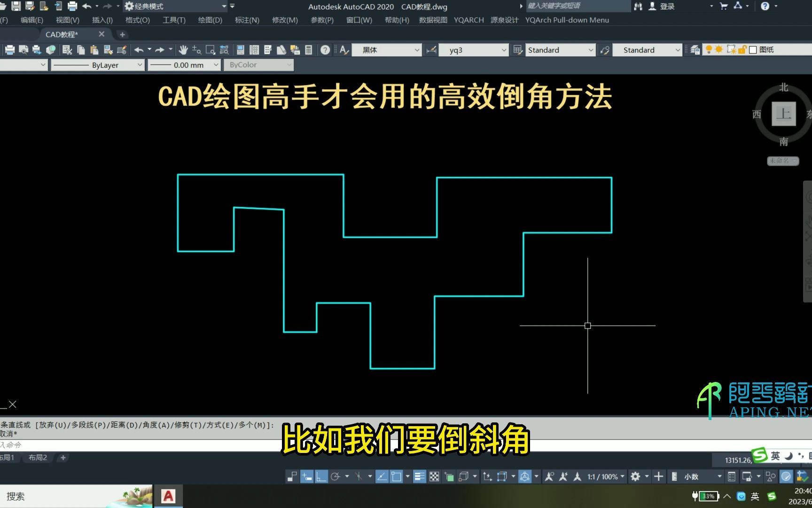Open the 0.00 mm lineweight dropdown
Image resolution: width=812 pixels, height=508 pixels.
point(184,65)
